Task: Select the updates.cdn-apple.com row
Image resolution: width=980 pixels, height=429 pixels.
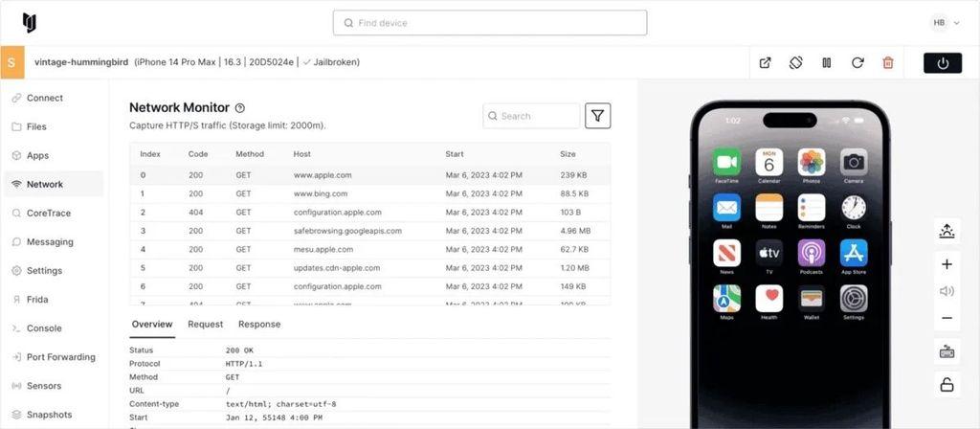Action: click(x=370, y=268)
